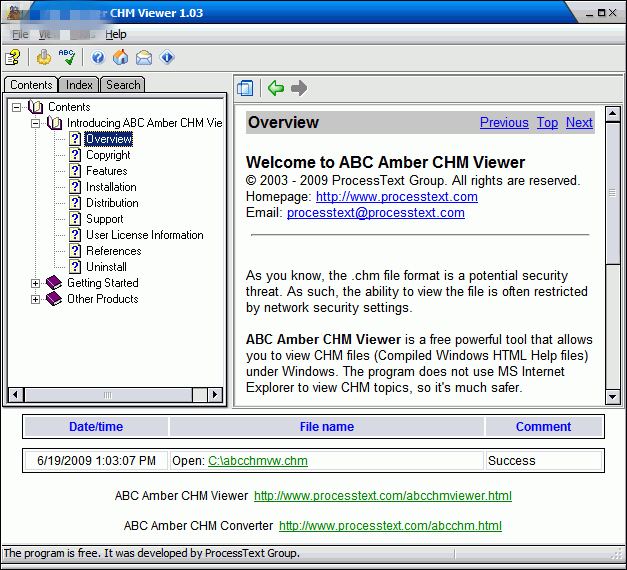627x570 pixels.
Task: Click the tree scrollbar right arrow
Action: 215,395
